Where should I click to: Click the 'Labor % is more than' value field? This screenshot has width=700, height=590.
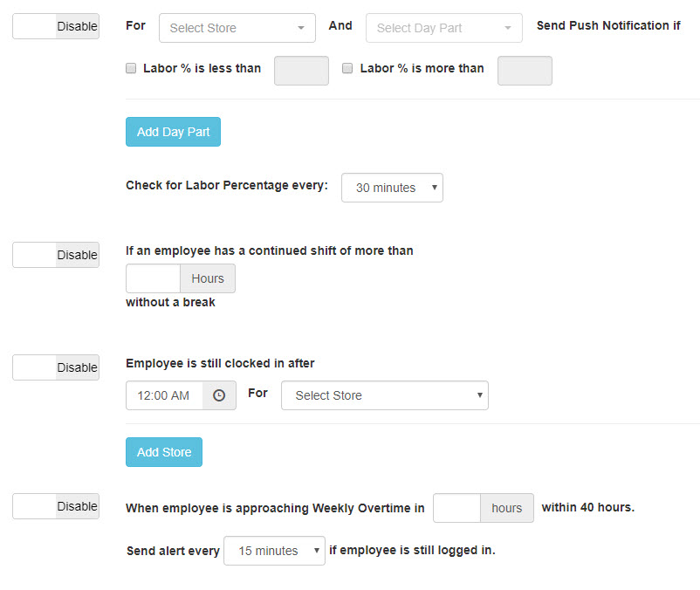(x=525, y=71)
